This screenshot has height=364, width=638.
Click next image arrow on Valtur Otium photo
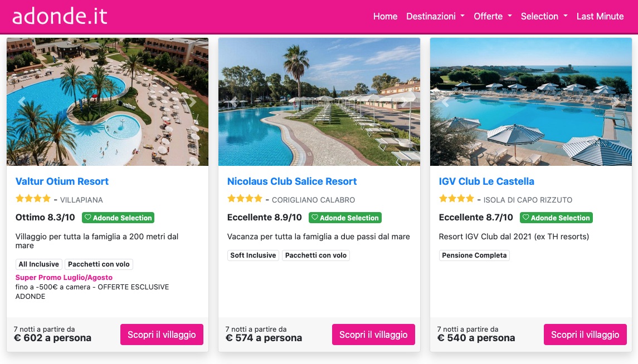click(193, 102)
